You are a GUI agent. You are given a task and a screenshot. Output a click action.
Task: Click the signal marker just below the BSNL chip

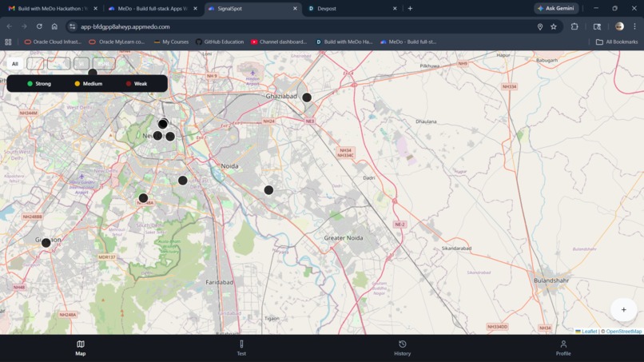click(x=93, y=73)
